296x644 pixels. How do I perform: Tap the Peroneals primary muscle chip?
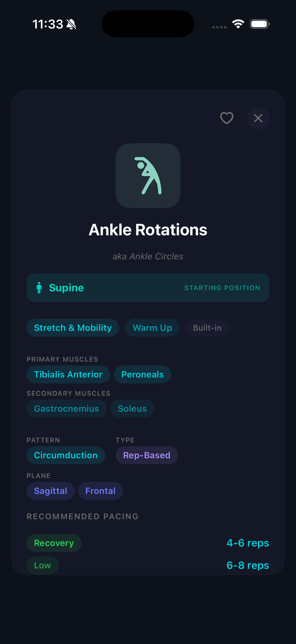pyautogui.click(x=142, y=374)
